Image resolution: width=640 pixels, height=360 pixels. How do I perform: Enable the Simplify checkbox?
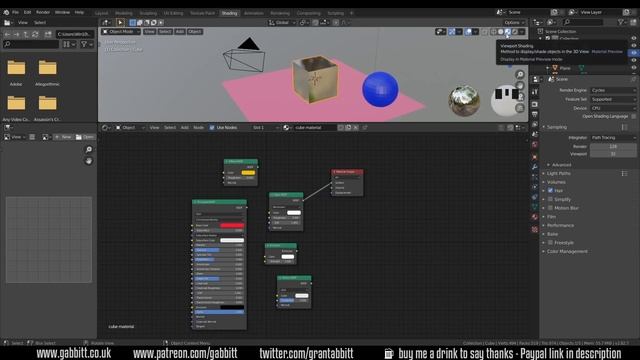click(x=550, y=199)
